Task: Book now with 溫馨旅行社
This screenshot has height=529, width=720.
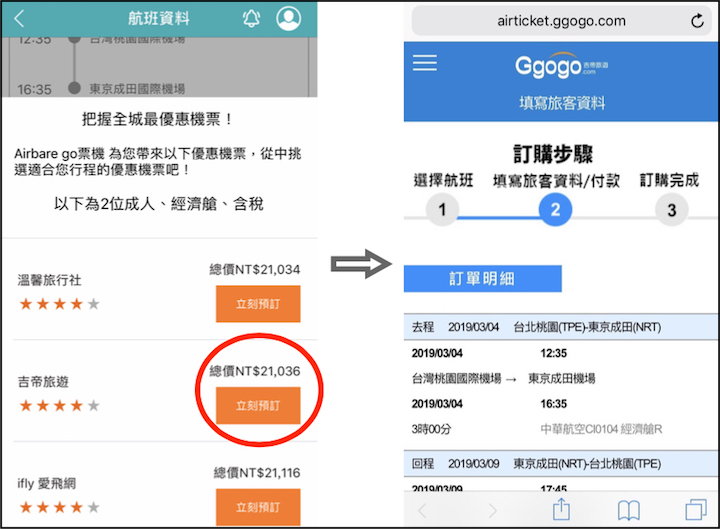Action: [x=257, y=304]
